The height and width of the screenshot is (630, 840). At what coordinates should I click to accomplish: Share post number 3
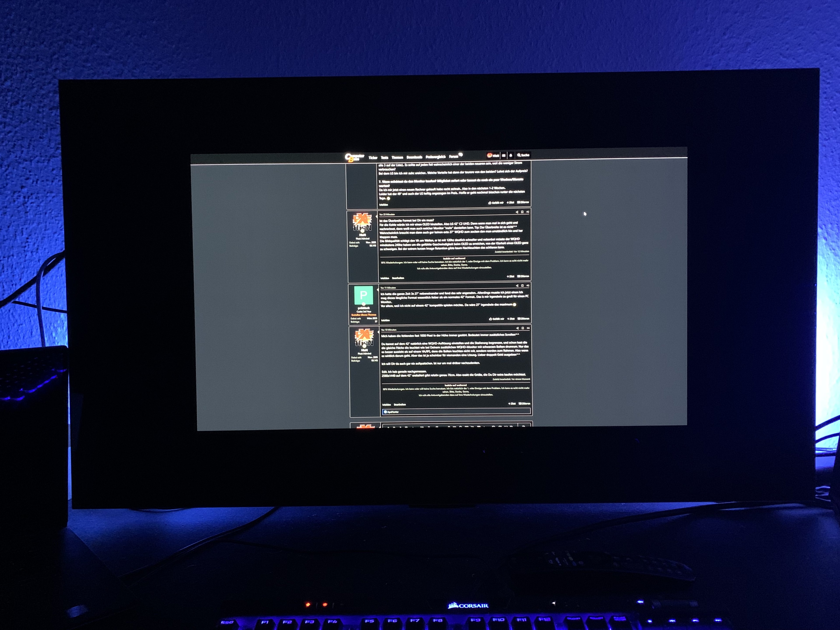pyautogui.click(x=517, y=285)
